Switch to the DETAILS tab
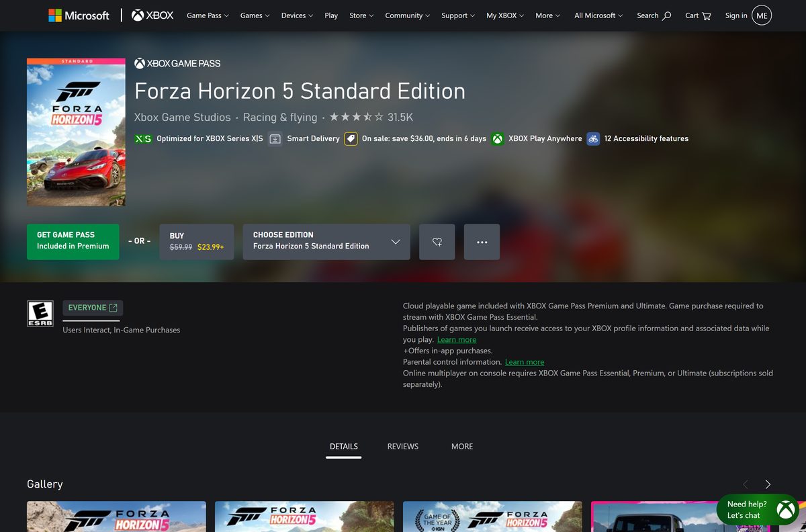The height and width of the screenshot is (532, 806). (344, 447)
